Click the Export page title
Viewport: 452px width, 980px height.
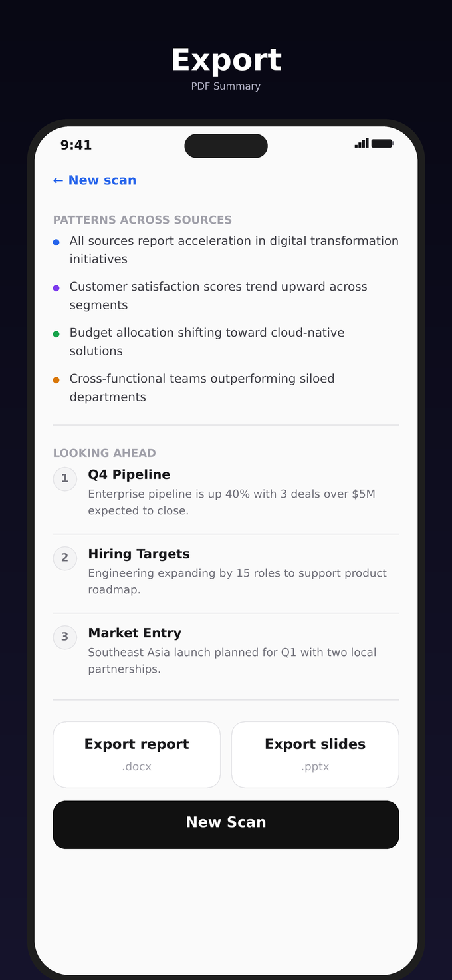pos(226,61)
